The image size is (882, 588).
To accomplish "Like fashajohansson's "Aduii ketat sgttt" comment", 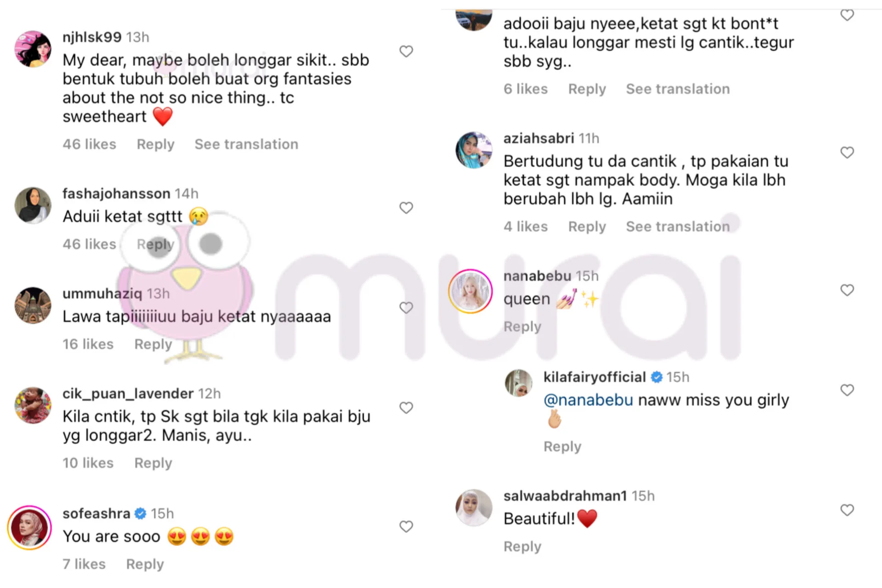I will click(406, 208).
